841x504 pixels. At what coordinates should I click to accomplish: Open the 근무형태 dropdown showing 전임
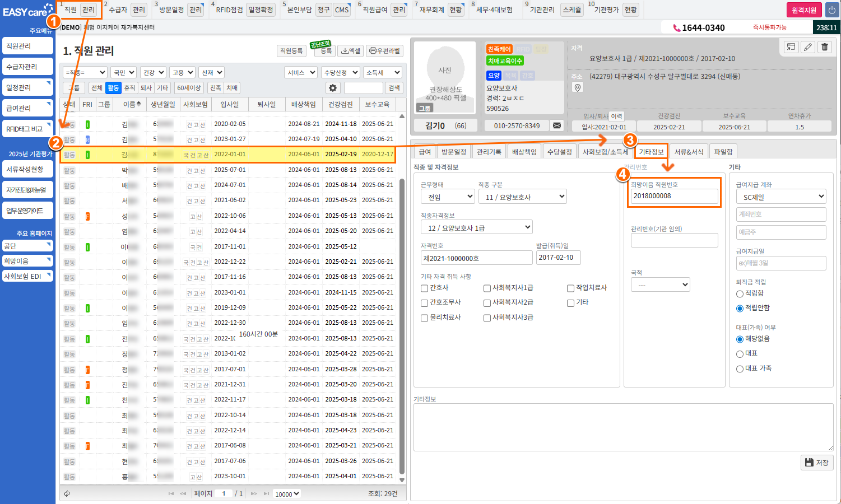coord(447,197)
